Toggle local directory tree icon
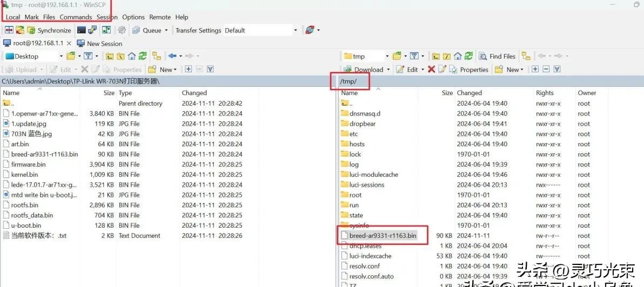Viewport: 644px width, 287px height. pos(157,56)
